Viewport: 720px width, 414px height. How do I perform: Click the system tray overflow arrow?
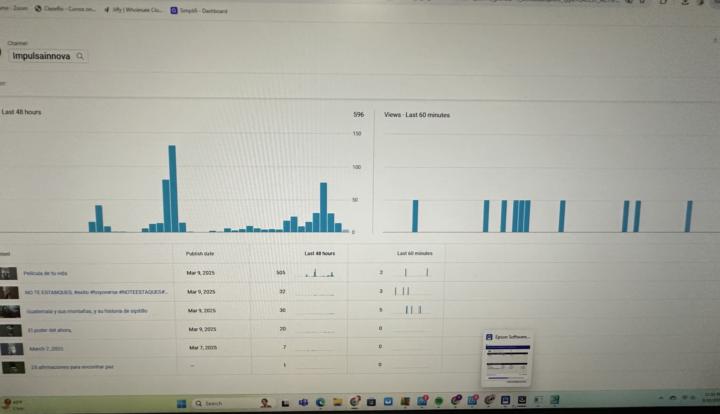(661, 398)
